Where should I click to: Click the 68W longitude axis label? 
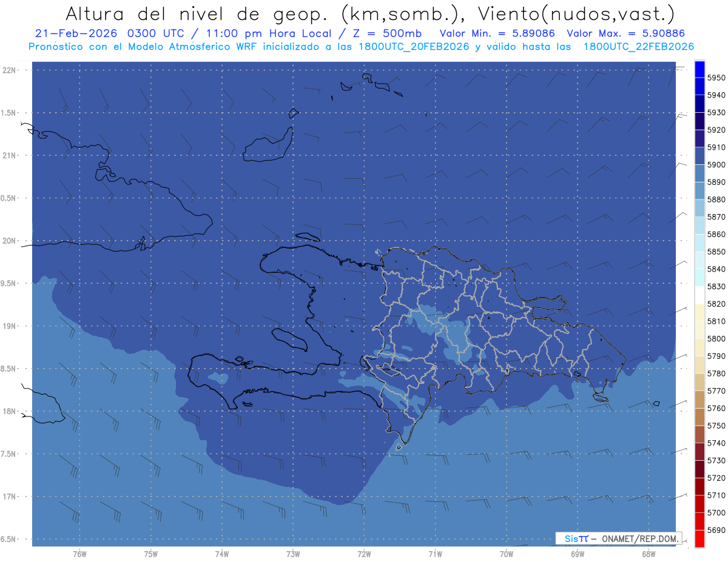click(649, 554)
